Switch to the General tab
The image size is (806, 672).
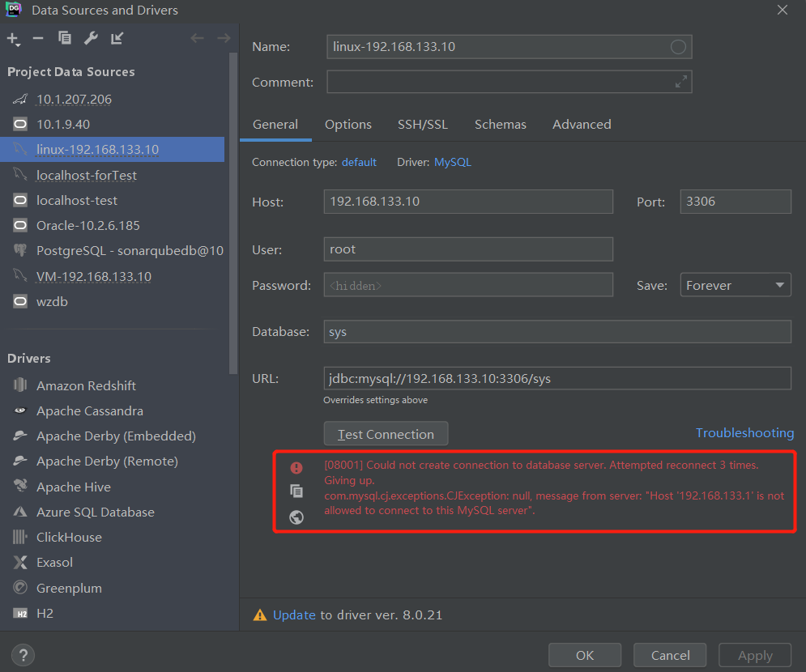tap(275, 125)
